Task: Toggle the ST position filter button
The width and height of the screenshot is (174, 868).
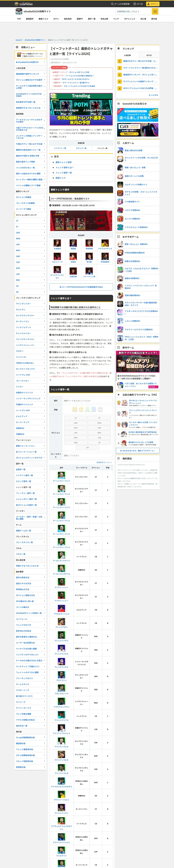Action: tap(99, 418)
